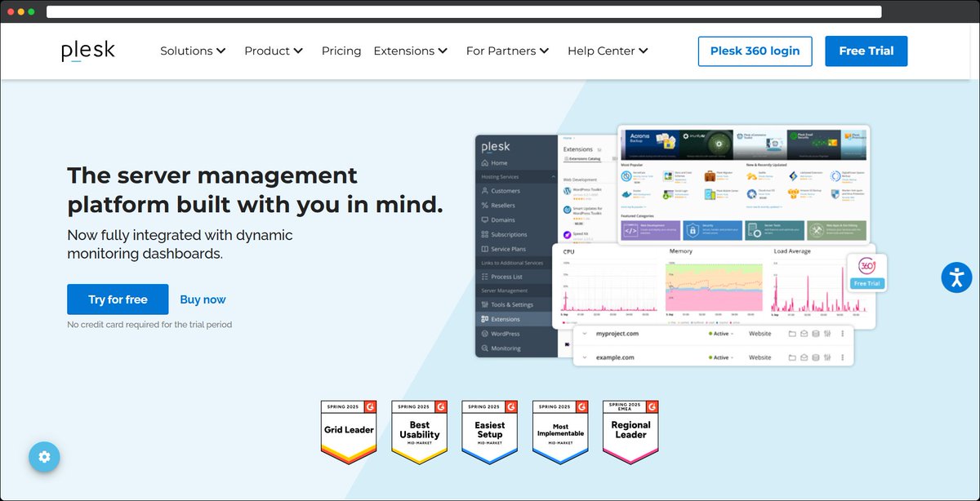Screen dimensions: 980x501
Task: Open Active status dropdown for myproject.com
Action: pos(721,334)
